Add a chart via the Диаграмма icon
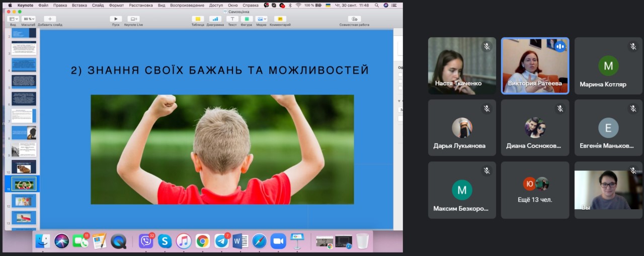Image resolution: width=644 pixels, height=256 pixels. (x=215, y=19)
